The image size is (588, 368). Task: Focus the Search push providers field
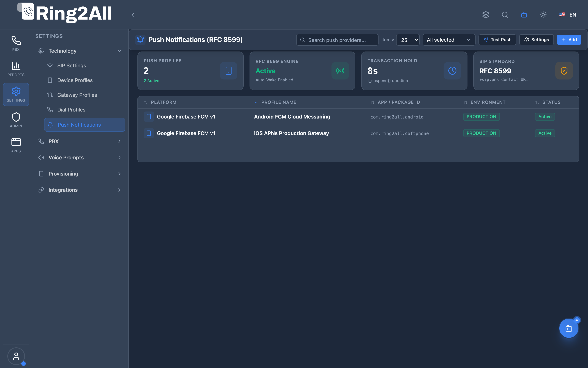tap(337, 40)
